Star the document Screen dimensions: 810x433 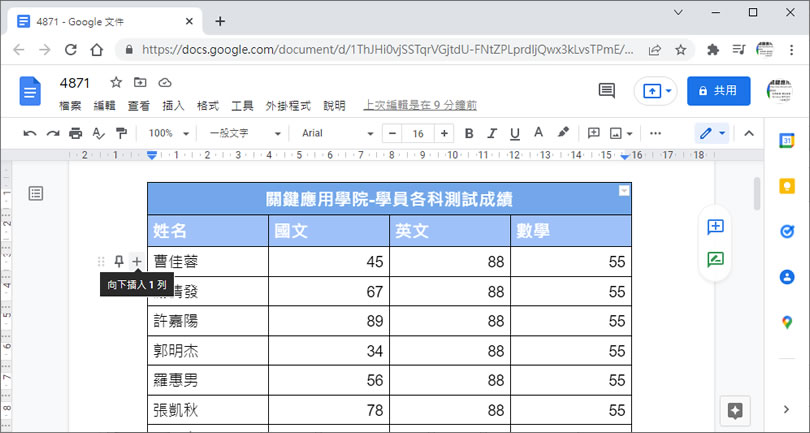coord(116,82)
